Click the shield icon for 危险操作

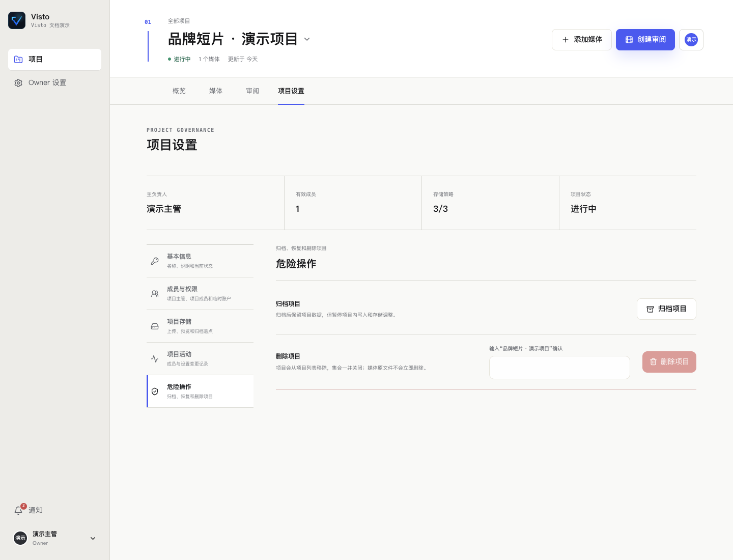[155, 391]
